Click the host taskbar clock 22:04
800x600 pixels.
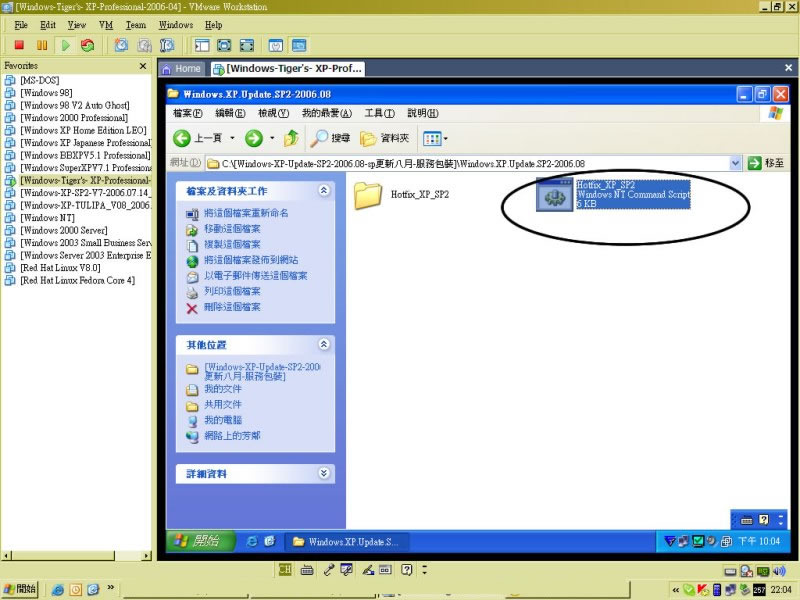pyautogui.click(x=781, y=590)
